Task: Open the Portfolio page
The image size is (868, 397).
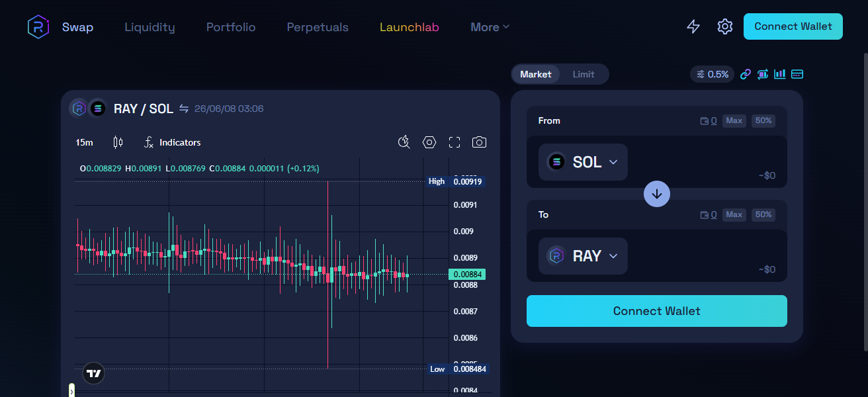Action: (231, 27)
